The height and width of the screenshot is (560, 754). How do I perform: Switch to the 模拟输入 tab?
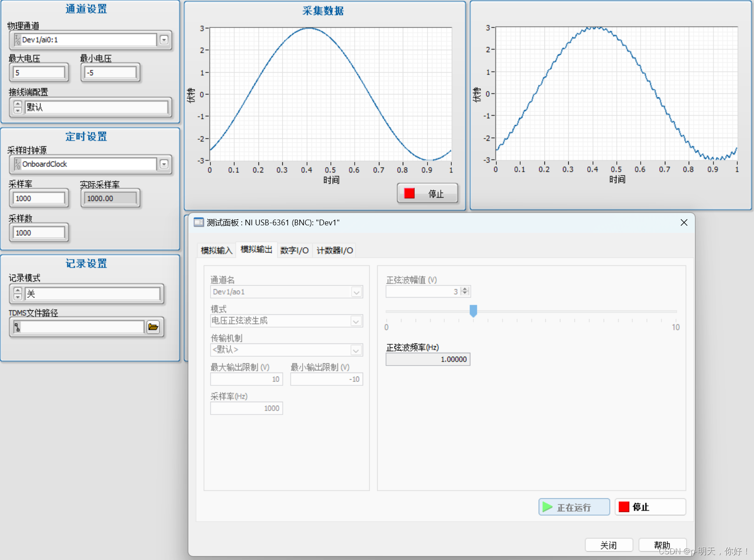click(216, 250)
